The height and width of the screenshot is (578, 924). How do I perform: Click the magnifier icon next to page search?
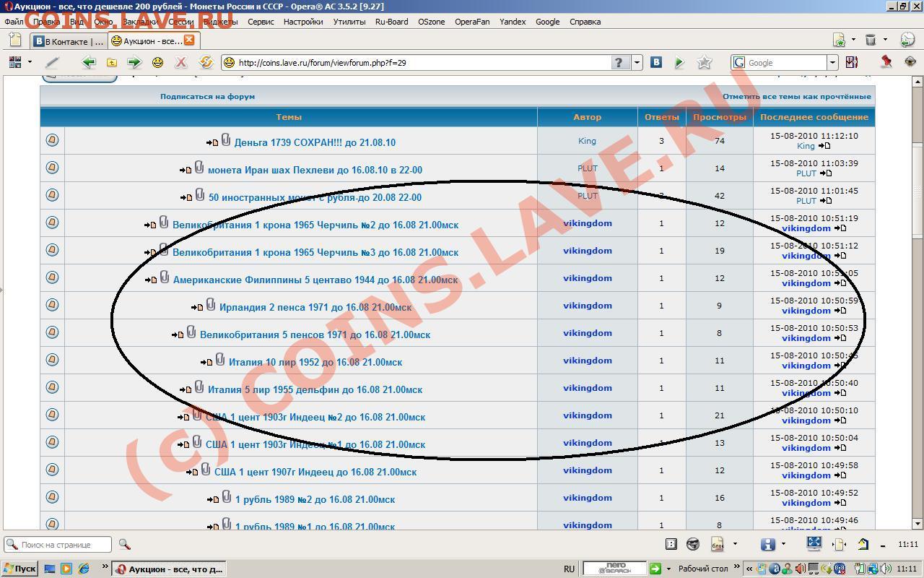click(x=124, y=544)
